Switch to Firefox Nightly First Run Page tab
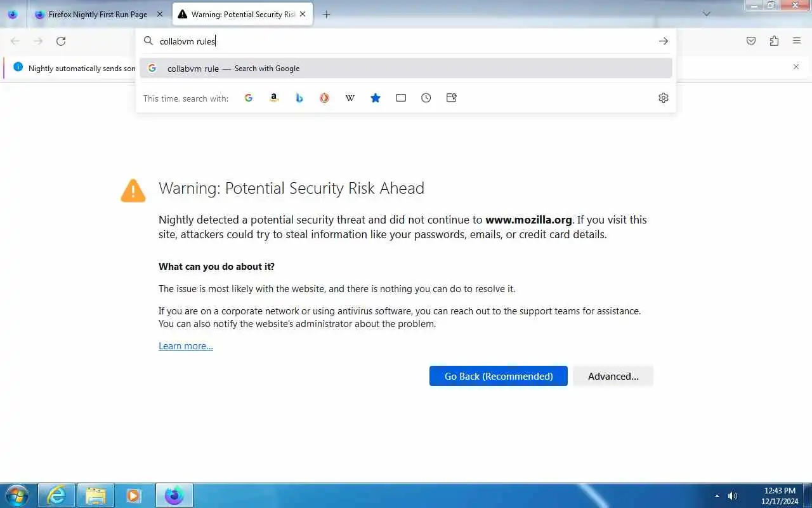 [x=100, y=14]
